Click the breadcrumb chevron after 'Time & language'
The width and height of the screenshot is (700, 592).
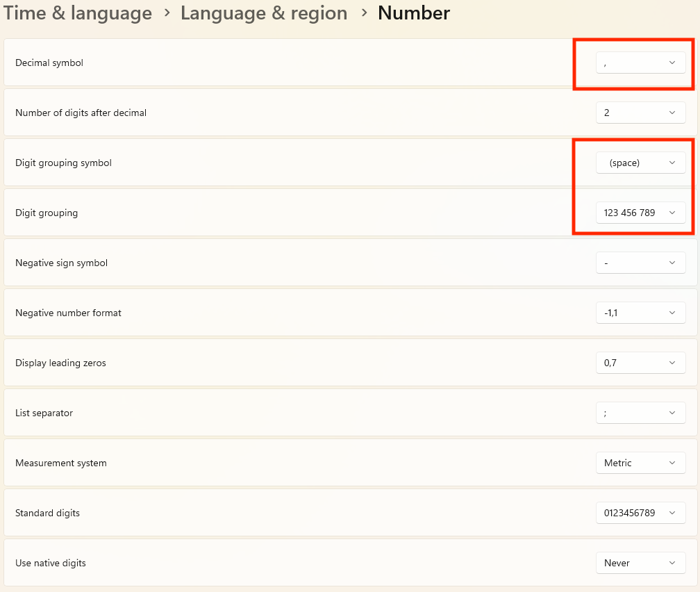[x=167, y=13]
